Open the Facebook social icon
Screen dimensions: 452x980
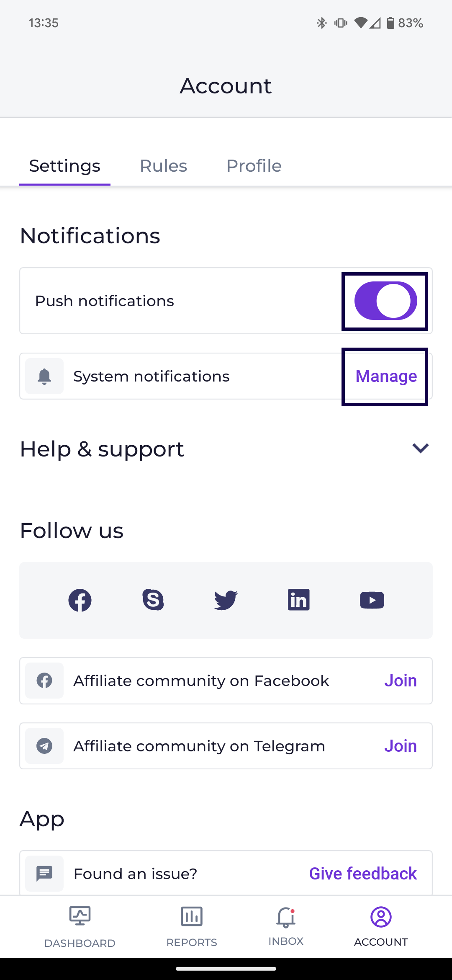[80, 600]
